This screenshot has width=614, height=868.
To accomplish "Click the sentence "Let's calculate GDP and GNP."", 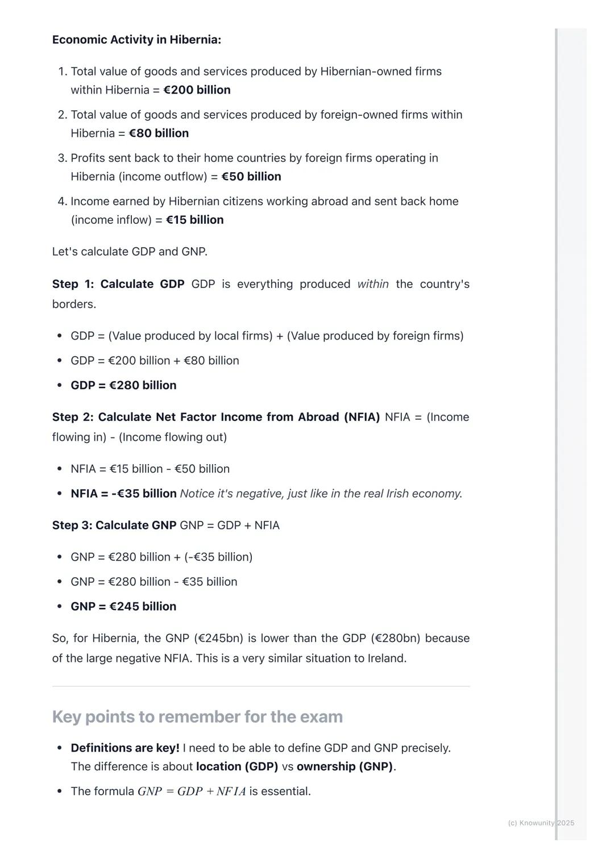I will coord(130,252).
